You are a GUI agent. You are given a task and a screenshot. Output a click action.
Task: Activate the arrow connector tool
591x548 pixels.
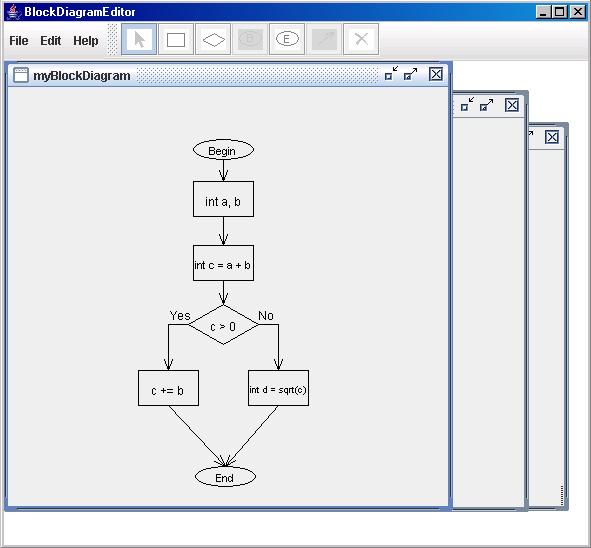pos(324,39)
